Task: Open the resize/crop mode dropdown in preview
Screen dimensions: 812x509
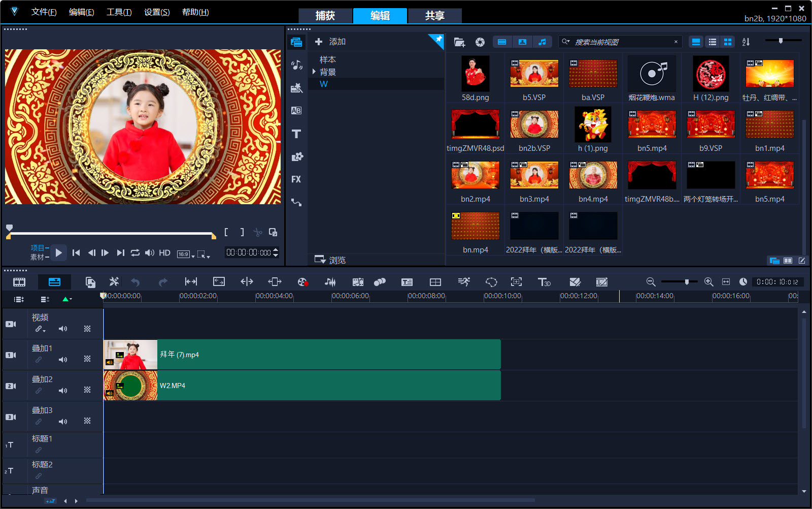Action: click(x=204, y=254)
